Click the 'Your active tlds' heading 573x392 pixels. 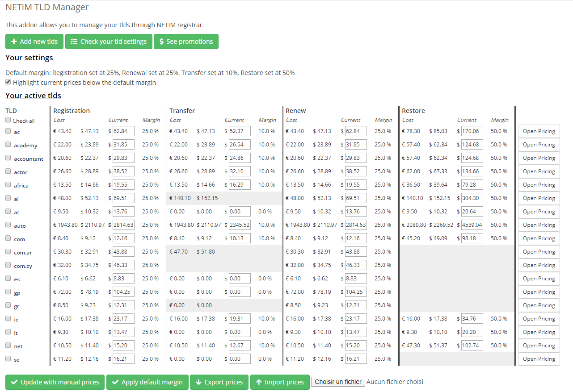tap(33, 96)
